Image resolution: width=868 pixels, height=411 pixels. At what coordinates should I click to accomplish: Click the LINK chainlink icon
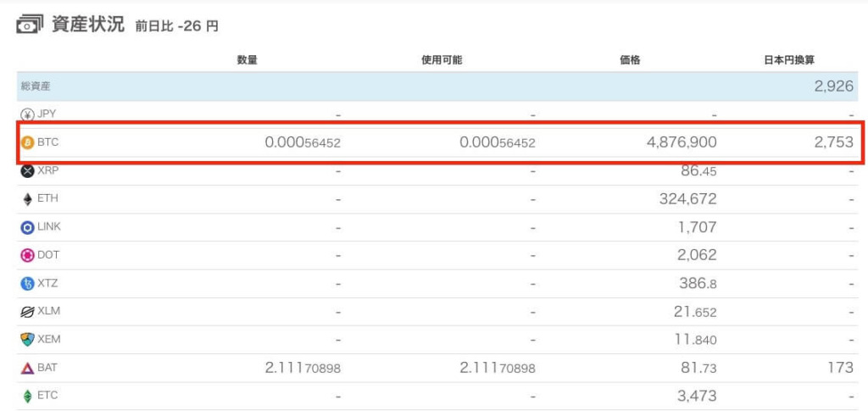27,227
